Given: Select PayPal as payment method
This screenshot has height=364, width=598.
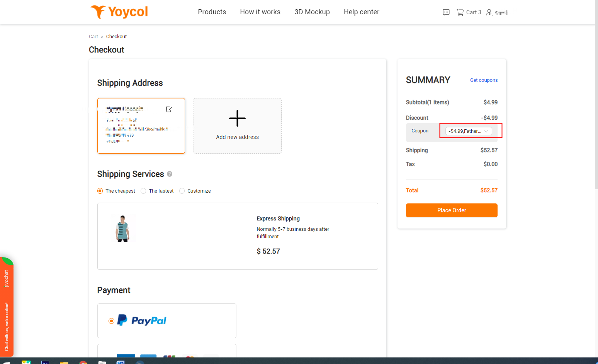Looking at the screenshot, I should tap(111, 320).
